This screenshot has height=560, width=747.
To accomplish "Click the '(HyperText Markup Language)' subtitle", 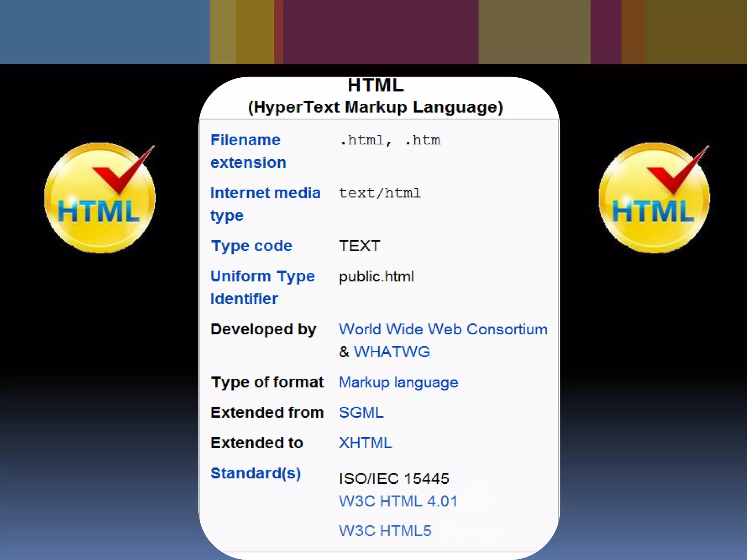I will [376, 108].
